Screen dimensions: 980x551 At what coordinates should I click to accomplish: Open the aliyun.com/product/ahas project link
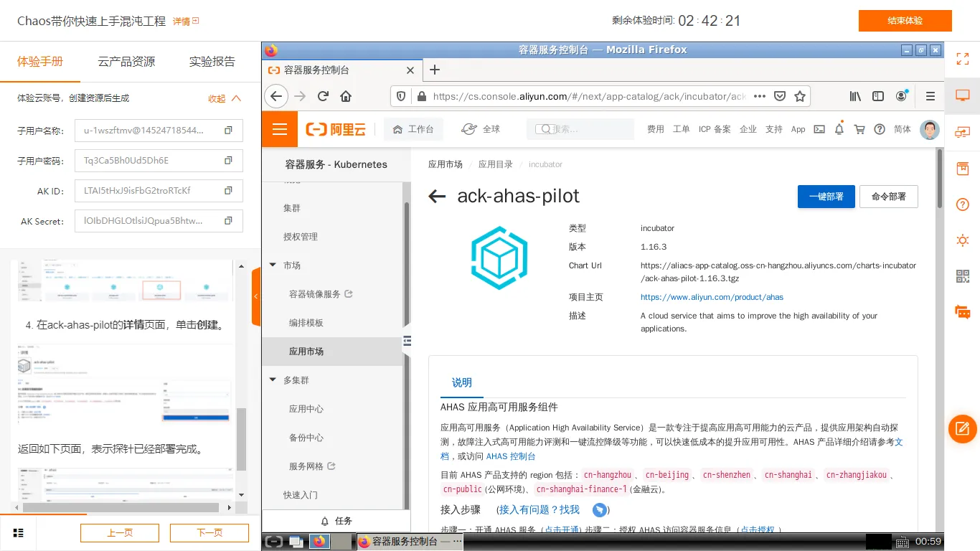click(712, 297)
